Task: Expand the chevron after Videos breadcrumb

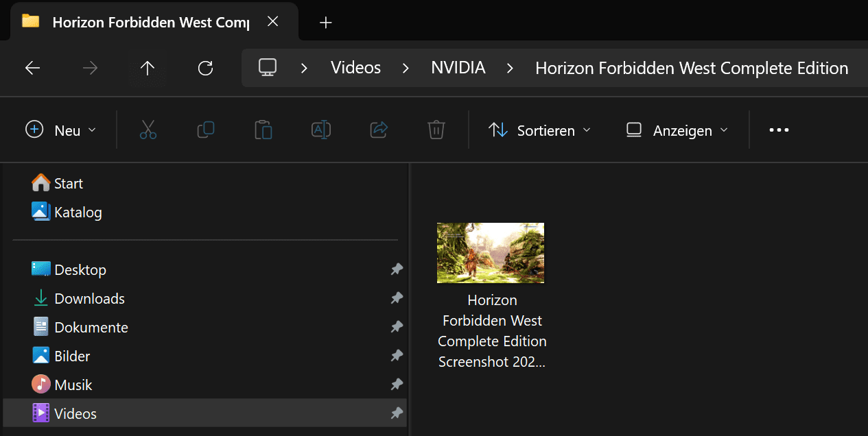Action: tap(406, 68)
